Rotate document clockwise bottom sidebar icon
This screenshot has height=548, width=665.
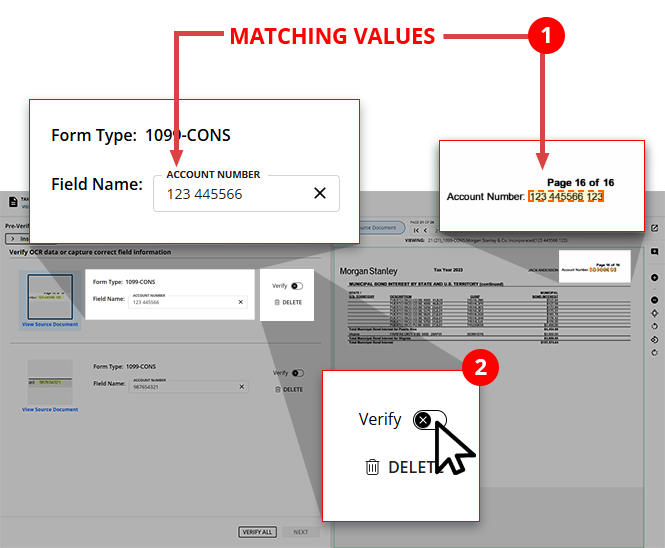click(x=654, y=353)
